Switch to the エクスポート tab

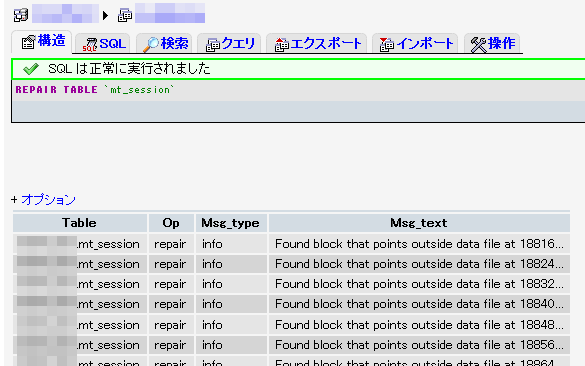[x=317, y=44]
